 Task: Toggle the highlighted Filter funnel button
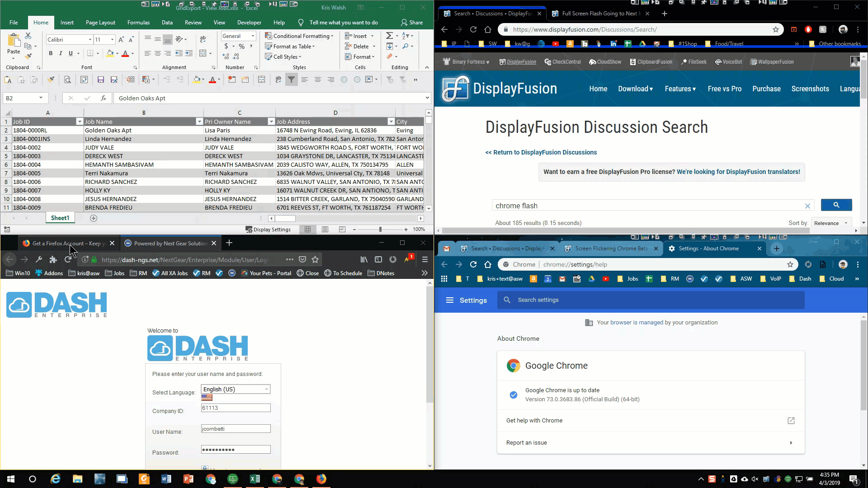(x=292, y=80)
